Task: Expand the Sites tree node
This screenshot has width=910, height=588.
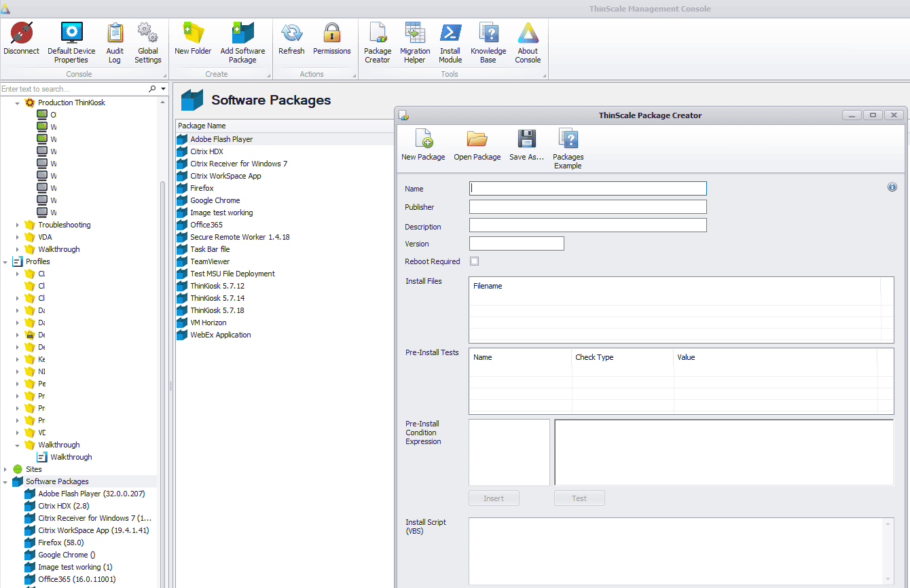Action: tap(5, 469)
